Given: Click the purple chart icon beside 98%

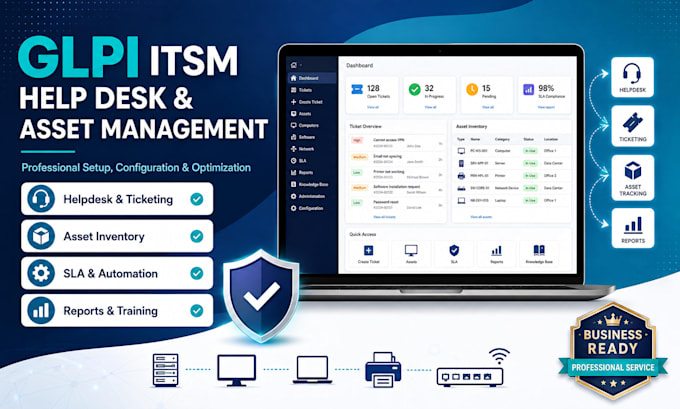Looking at the screenshot, I should pos(529,89).
